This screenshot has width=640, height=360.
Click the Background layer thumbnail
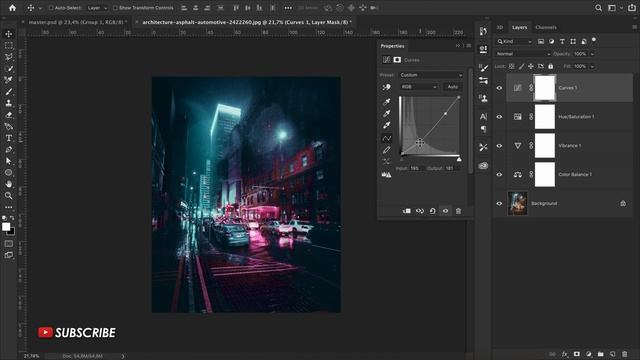[x=517, y=203]
